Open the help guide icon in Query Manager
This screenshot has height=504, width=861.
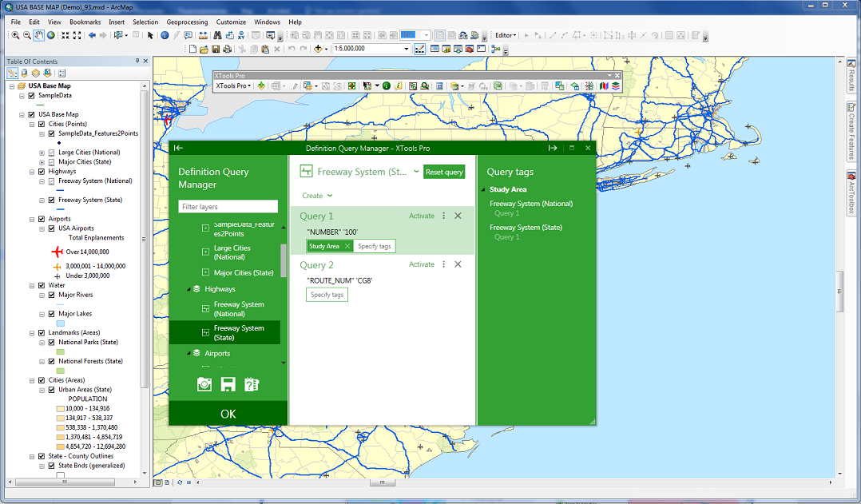252,384
